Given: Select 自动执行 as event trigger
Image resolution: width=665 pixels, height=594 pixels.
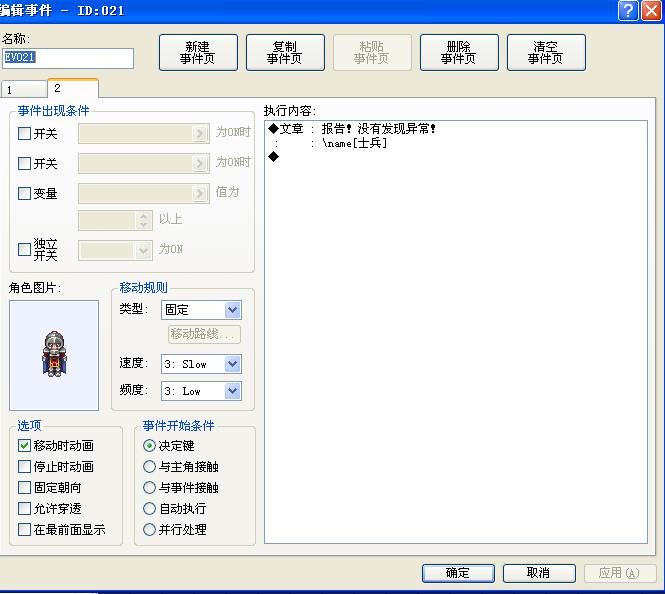Looking at the screenshot, I should (149, 508).
